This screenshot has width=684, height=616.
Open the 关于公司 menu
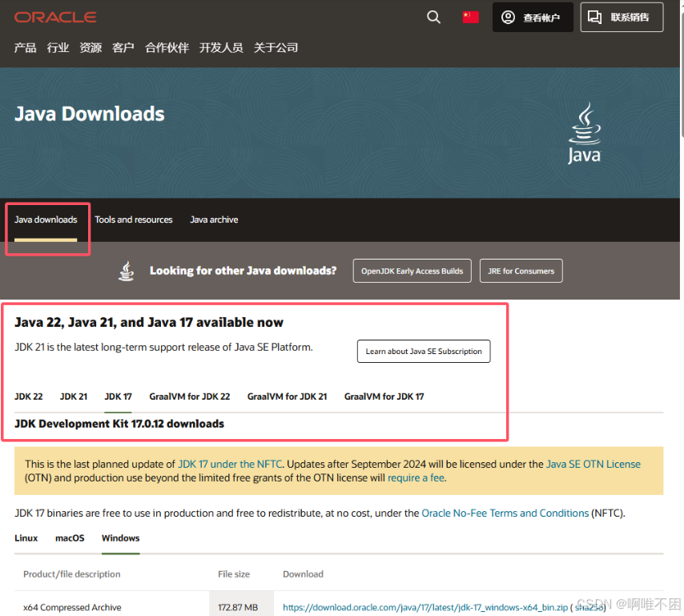point(276,47)
